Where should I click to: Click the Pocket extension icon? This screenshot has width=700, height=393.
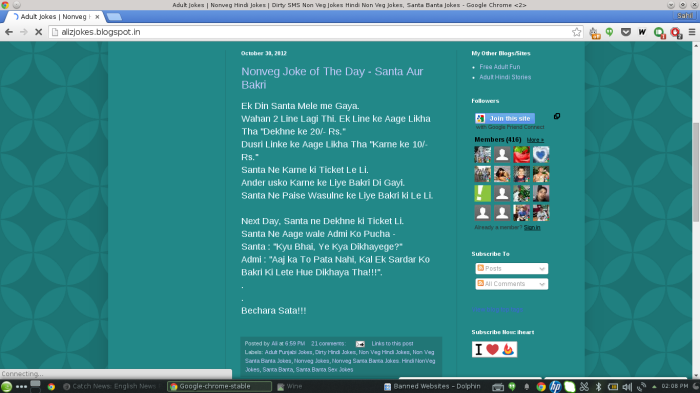626,32
